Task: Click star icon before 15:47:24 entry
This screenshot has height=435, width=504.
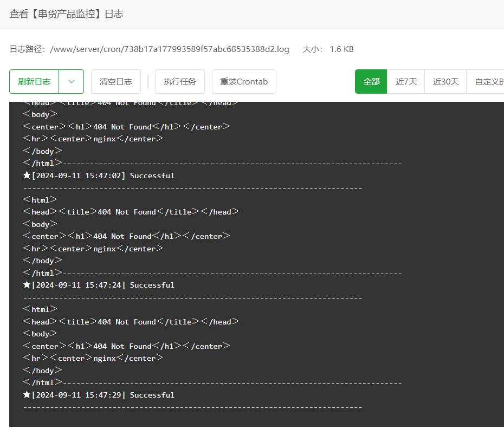Action: click(27, 284)
